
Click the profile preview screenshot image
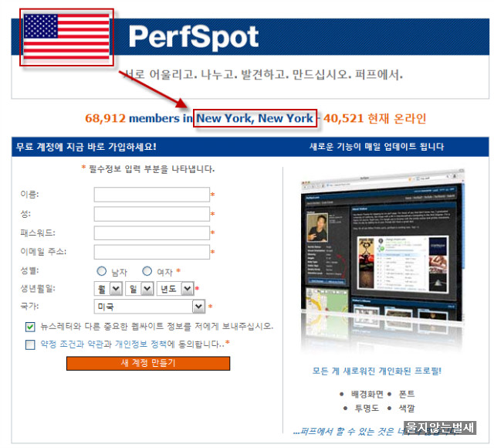[383, 260]
